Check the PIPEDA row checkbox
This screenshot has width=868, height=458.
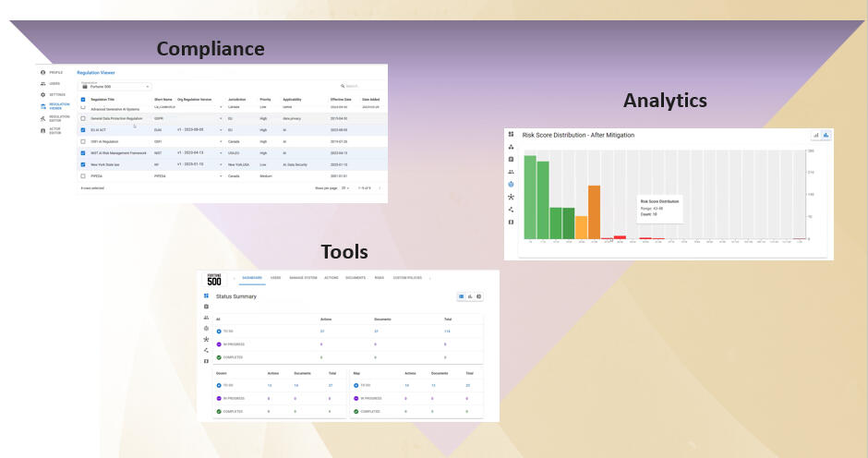[83, 176]
